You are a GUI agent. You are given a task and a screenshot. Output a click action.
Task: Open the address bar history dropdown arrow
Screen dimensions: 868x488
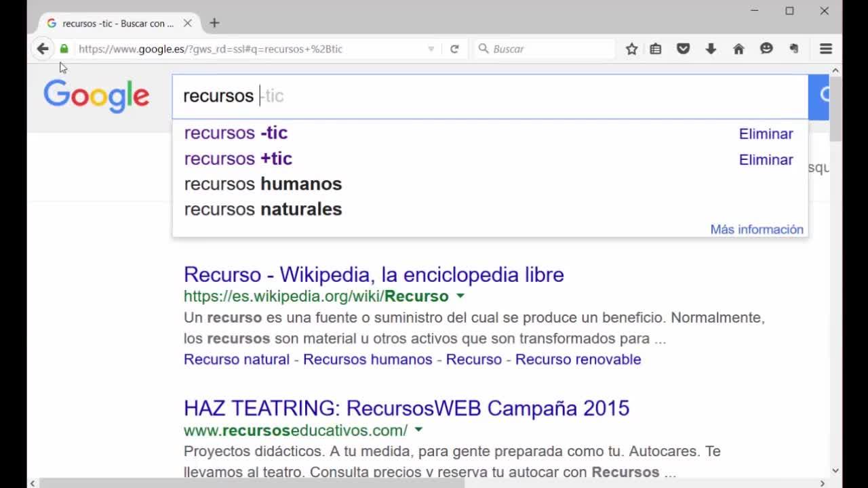pyautogui.click(x=431, y=49)
